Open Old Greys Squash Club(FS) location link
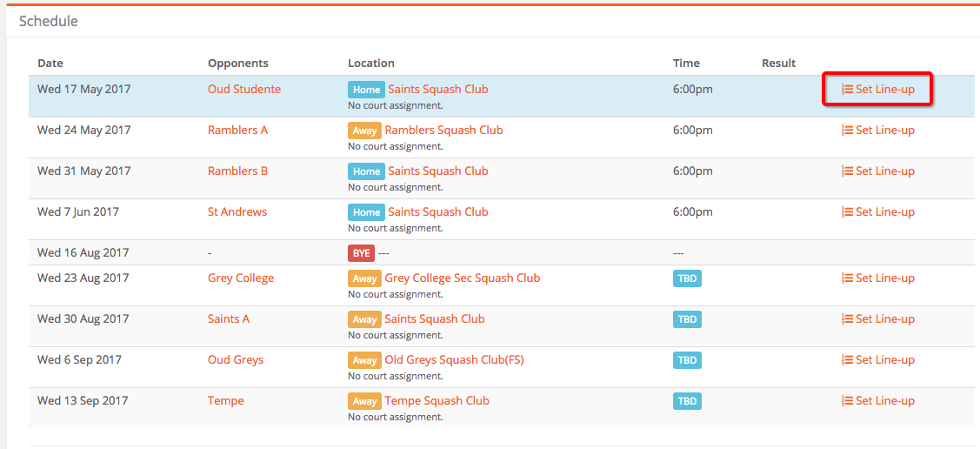The width and height of the screenshot is (980, 449). 455,359
